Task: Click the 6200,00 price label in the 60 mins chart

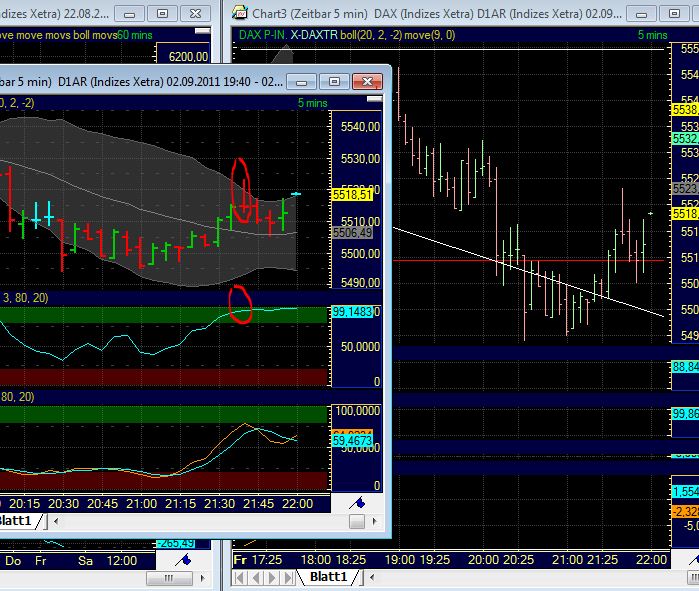Action: click(188, 57)
